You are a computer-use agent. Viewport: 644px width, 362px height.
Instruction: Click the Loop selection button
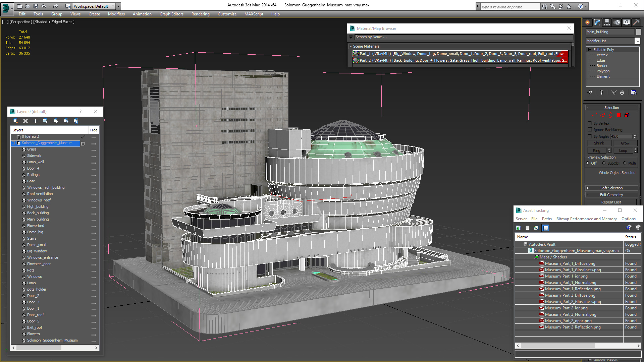623,150
